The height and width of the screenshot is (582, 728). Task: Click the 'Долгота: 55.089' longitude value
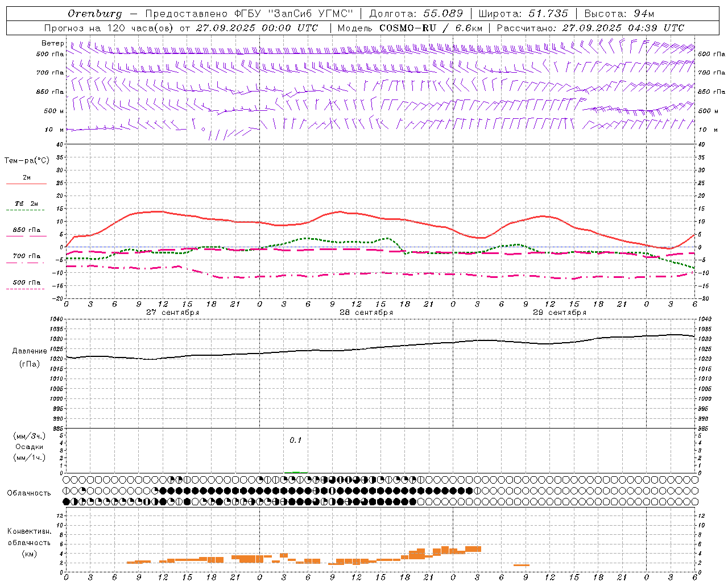416,14
